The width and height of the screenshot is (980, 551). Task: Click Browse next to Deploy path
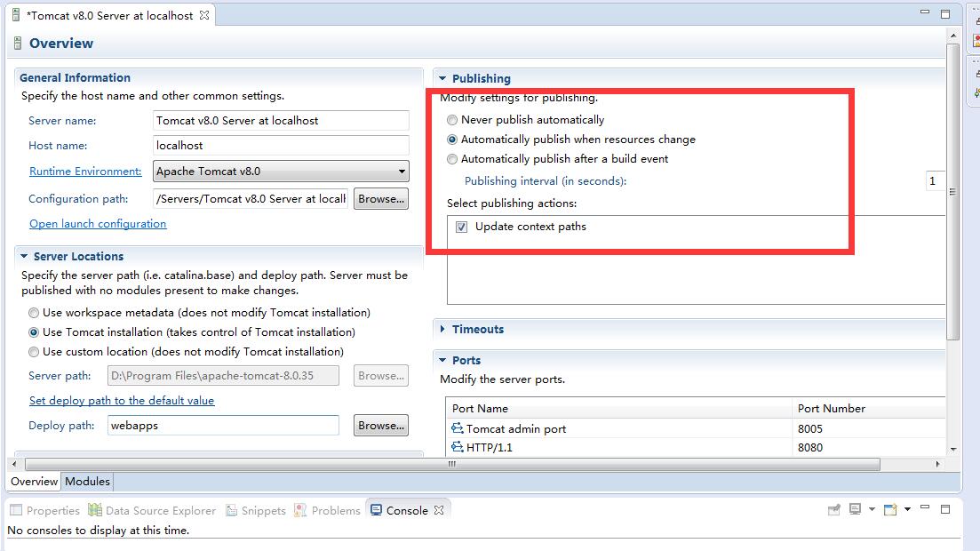tap(380, 426)
